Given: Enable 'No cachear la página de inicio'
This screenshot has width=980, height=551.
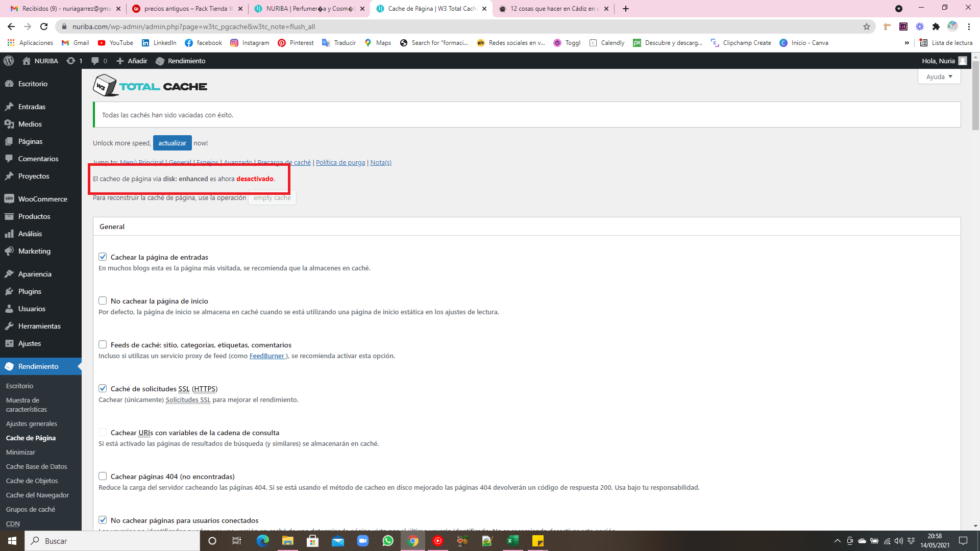Looking at the screenshot, I should point(103,300).
